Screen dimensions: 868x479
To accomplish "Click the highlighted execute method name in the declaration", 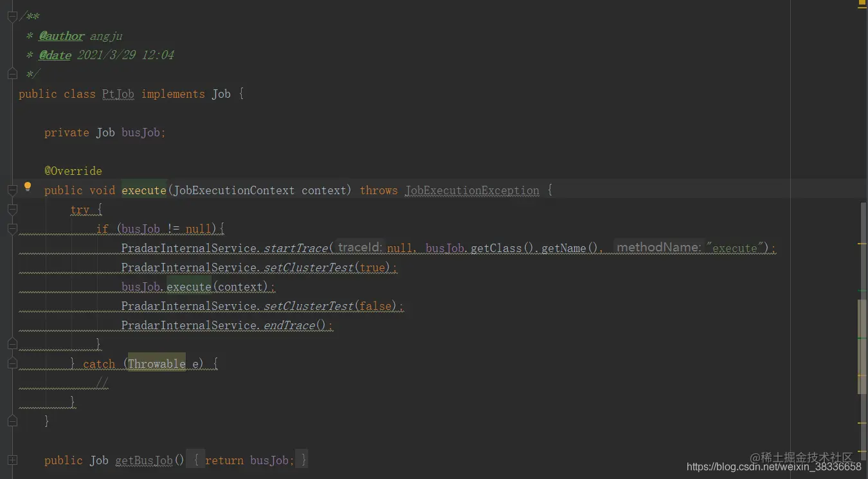I will (144, 190).
